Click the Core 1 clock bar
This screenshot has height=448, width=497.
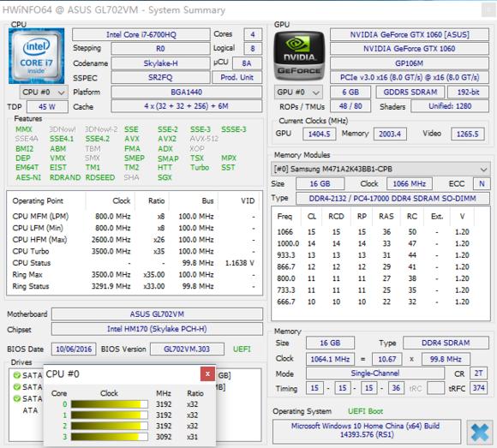[110, 415]
